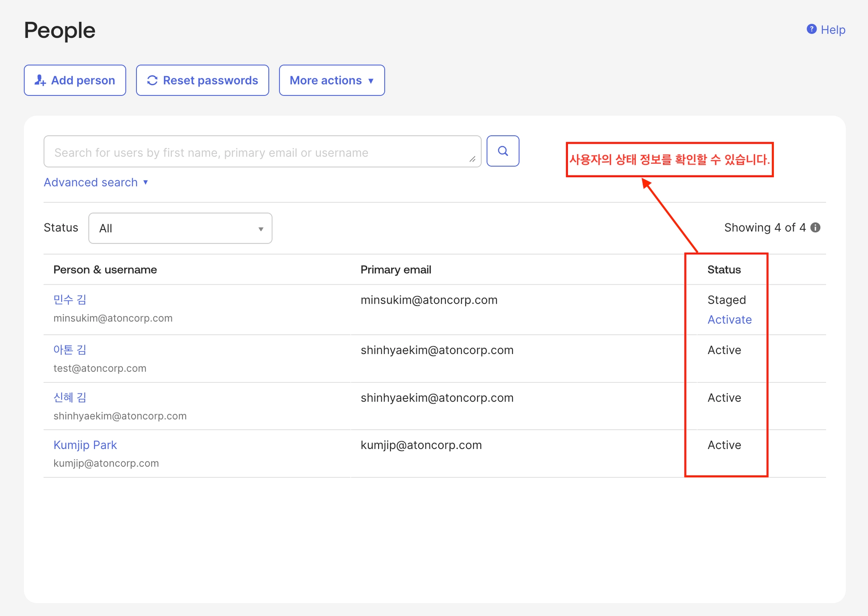Viewport: 868px width, 616px height.
Task: Activate the staged user 민수 김
Action: (729, 320)
